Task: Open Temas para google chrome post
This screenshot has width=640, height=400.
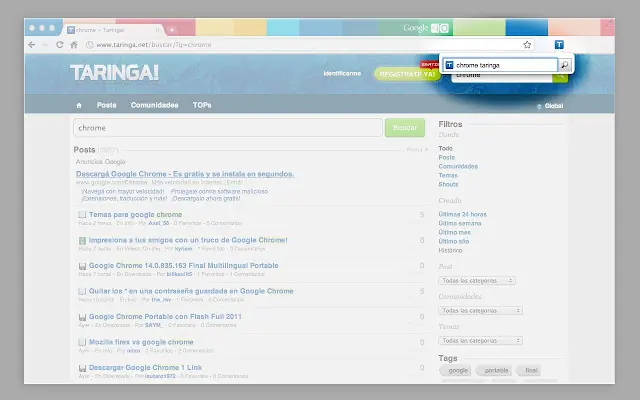Action: pos(136,215)
